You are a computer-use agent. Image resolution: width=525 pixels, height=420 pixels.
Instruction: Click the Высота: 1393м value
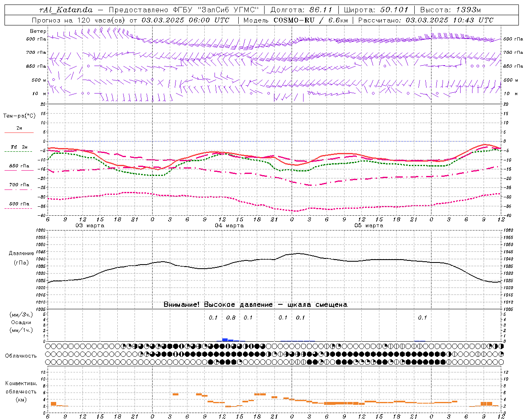450,10
